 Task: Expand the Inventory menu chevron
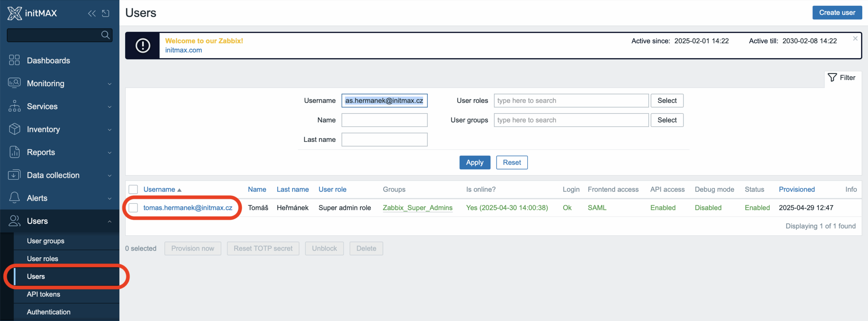pyautogui.click(x=110, y=130)
